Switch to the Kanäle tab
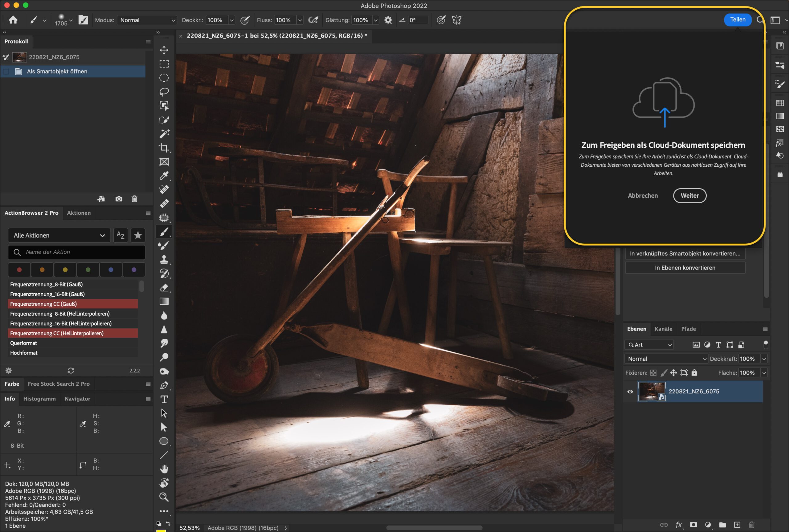The height and width of the screenshot is (532, 789). 663,329
